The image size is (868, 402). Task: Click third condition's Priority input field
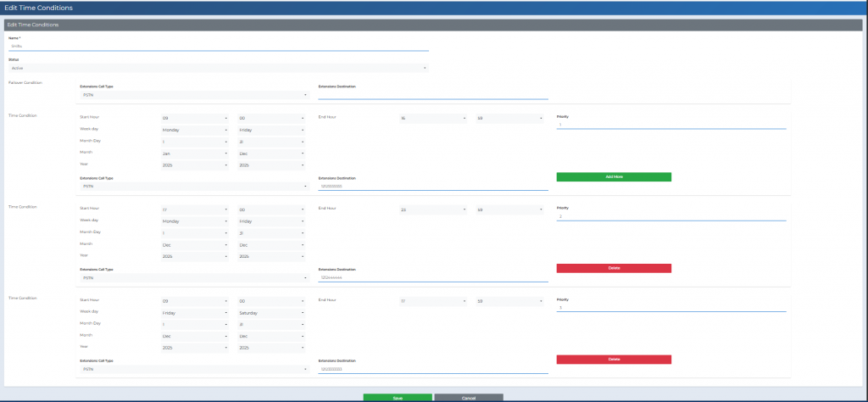[x=671, y=308]
